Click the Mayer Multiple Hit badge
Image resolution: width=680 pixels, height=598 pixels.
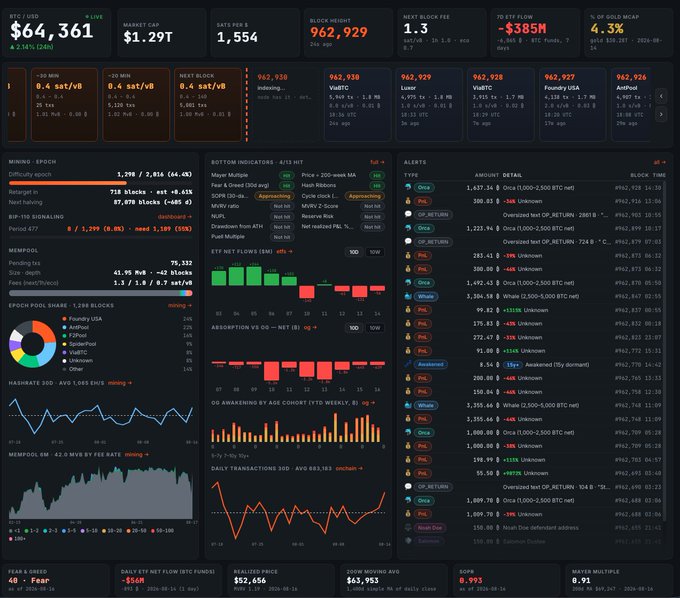click(x=286, y=175)
